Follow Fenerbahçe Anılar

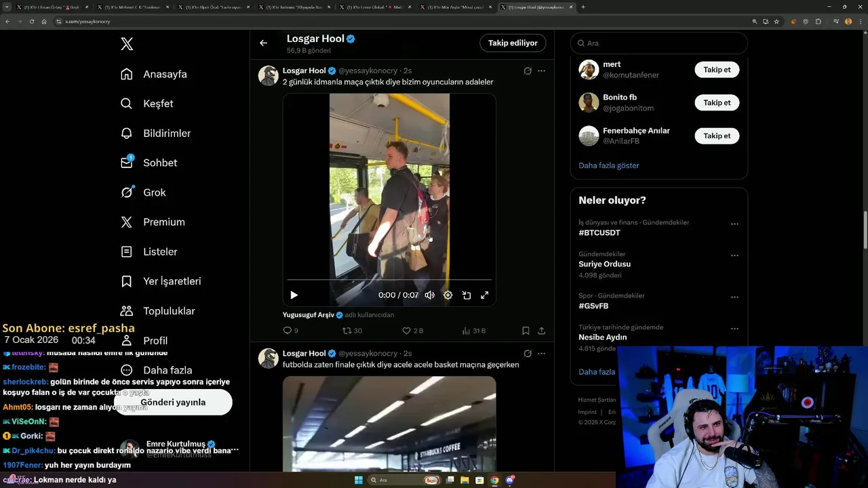717,136
